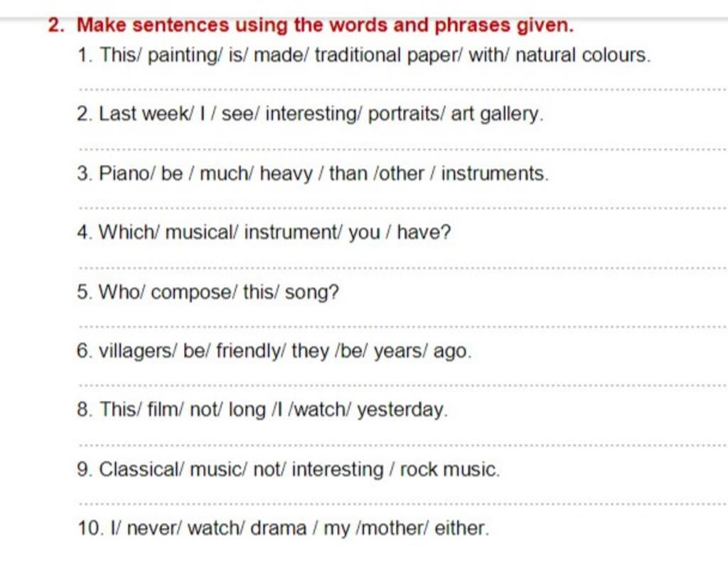This screenshot has height=563, width=728.
Task: Click the blank line under the Piano sentence
Action: [x=403, y=208]
